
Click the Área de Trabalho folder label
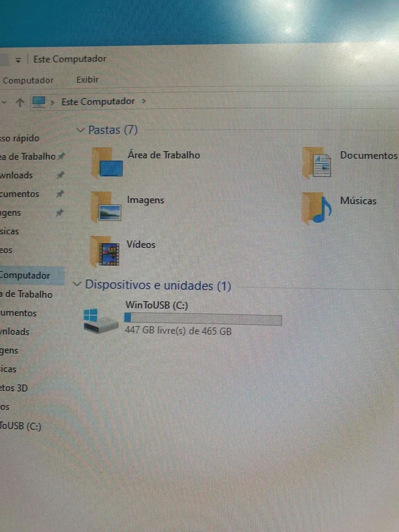click(x=164, y=155)
